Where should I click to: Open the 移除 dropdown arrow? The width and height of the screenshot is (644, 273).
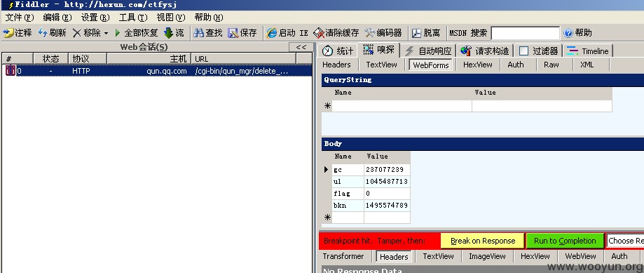106,33
